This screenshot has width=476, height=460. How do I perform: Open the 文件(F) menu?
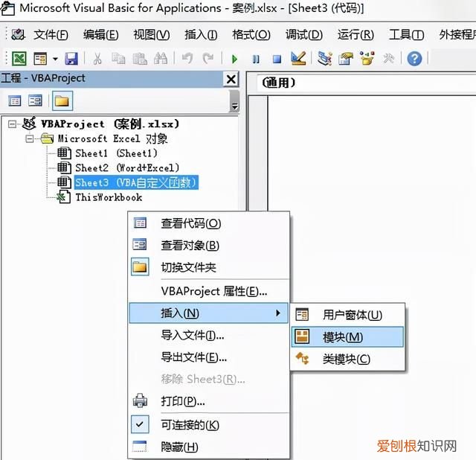click(51, 35)
